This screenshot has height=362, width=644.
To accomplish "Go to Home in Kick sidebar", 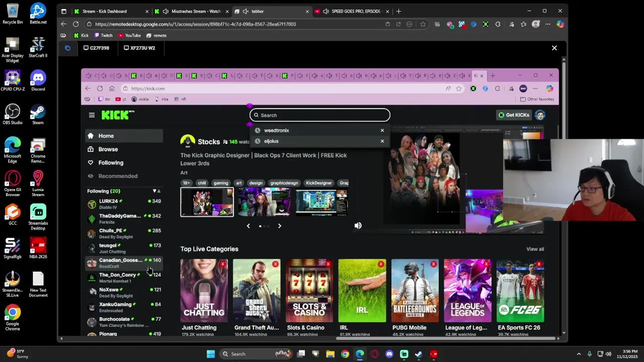I will coord(124,136).
